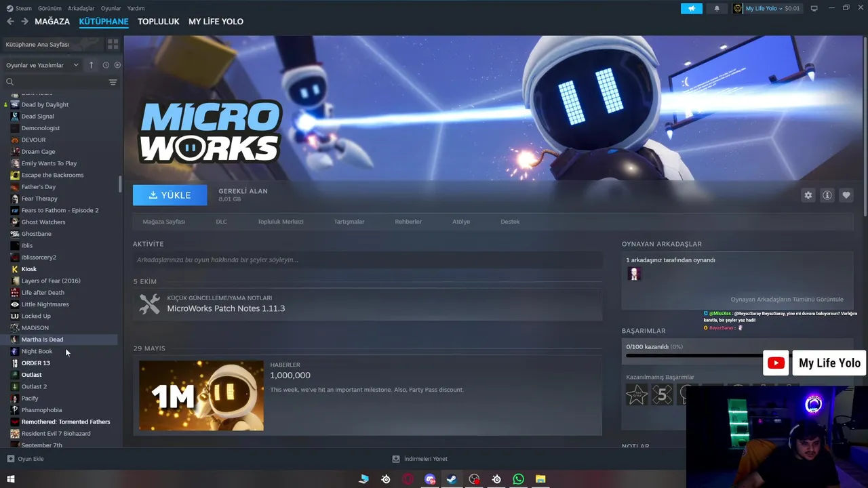Open Mağaza Sayfası link
Viewport: 868px width, 488px height.
(x=163, y=222)
